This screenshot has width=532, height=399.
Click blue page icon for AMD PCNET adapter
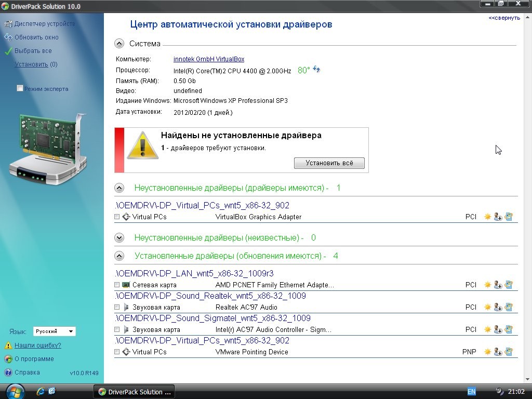(x=509, y=285)
